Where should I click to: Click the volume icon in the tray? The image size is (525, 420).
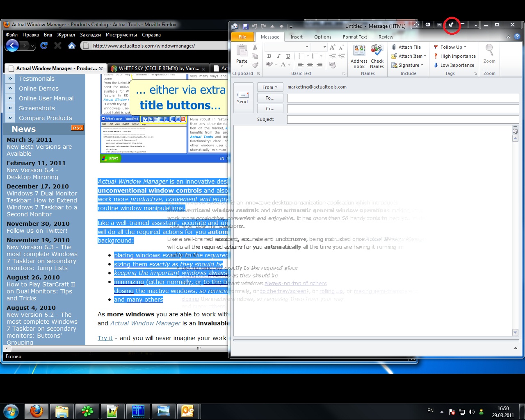pyautogui.click(x=472, y=412)
